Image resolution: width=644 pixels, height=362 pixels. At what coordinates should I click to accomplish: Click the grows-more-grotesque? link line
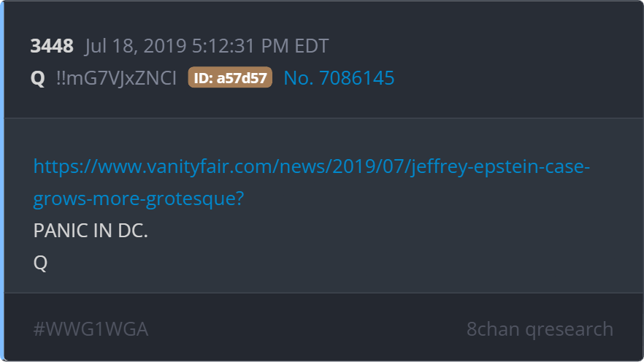[x=139, y=199]
